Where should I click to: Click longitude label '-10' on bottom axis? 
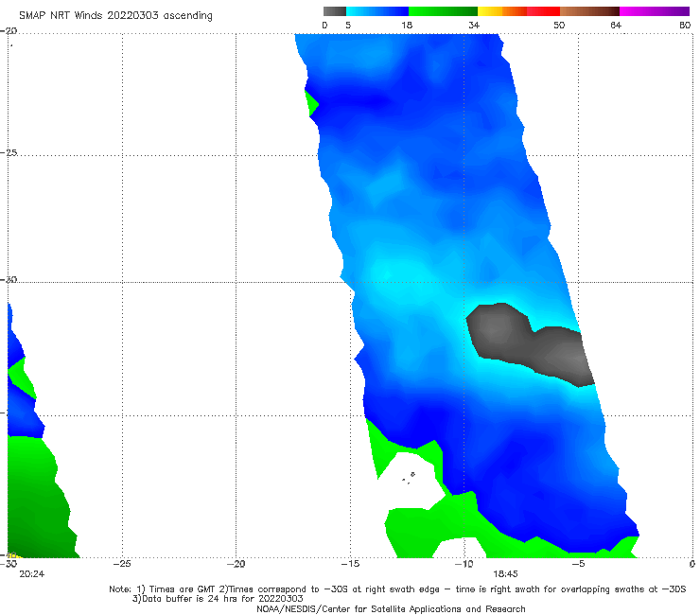point(464,564)
